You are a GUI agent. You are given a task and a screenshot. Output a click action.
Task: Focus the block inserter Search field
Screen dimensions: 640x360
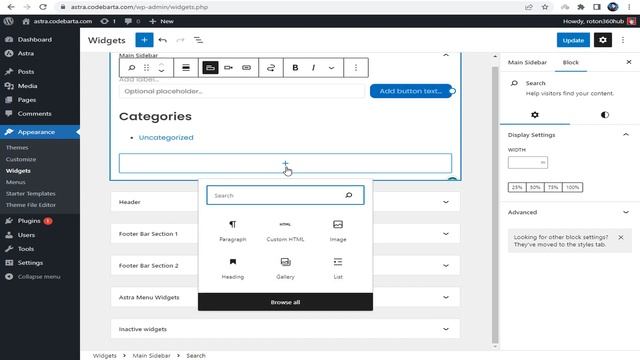click(285, 196)
